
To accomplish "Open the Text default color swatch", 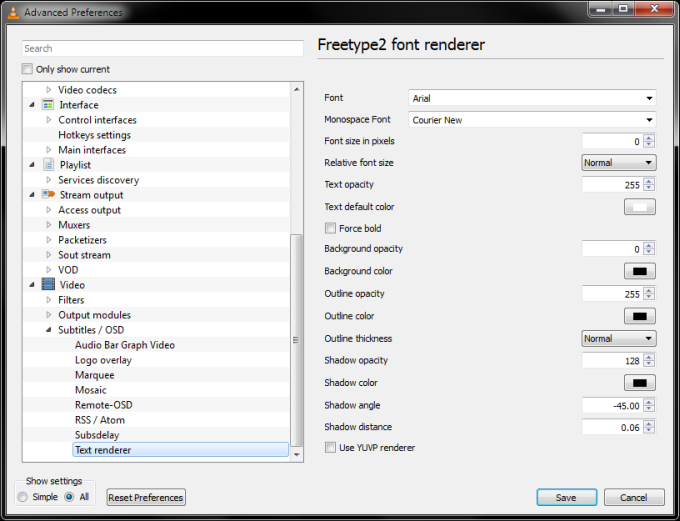I will [x=640, y=207].
